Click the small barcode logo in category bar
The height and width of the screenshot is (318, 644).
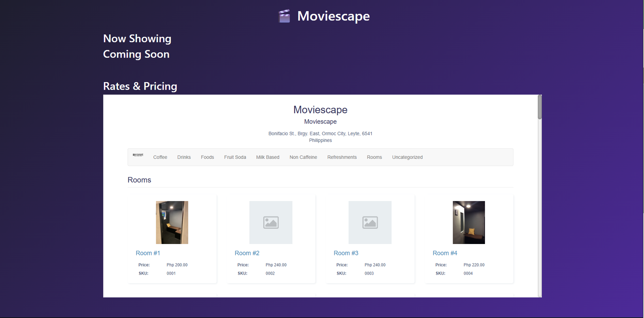pyautogui.click(x=138, y=155)
